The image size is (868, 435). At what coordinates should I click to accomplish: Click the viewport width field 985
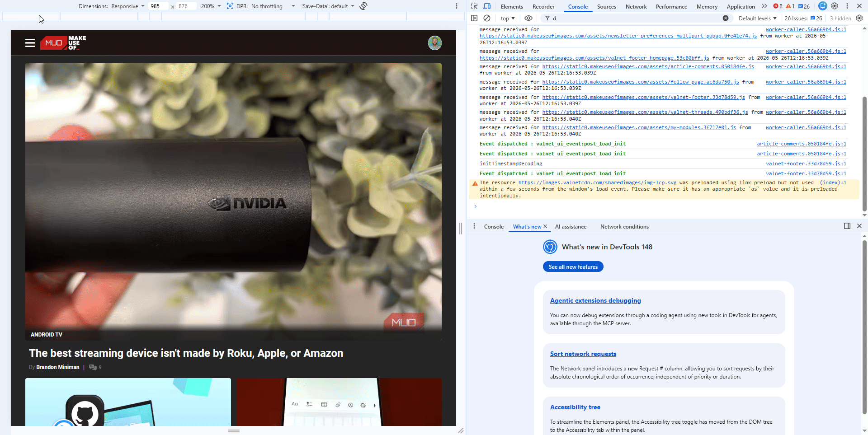tap(158, 6)
